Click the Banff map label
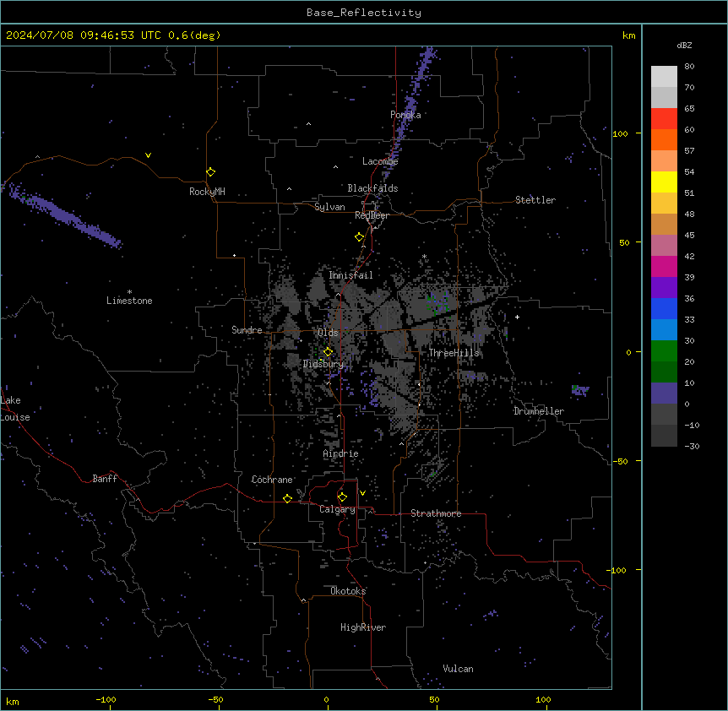This screenshot has width=728, height=711. coord(105,479)
